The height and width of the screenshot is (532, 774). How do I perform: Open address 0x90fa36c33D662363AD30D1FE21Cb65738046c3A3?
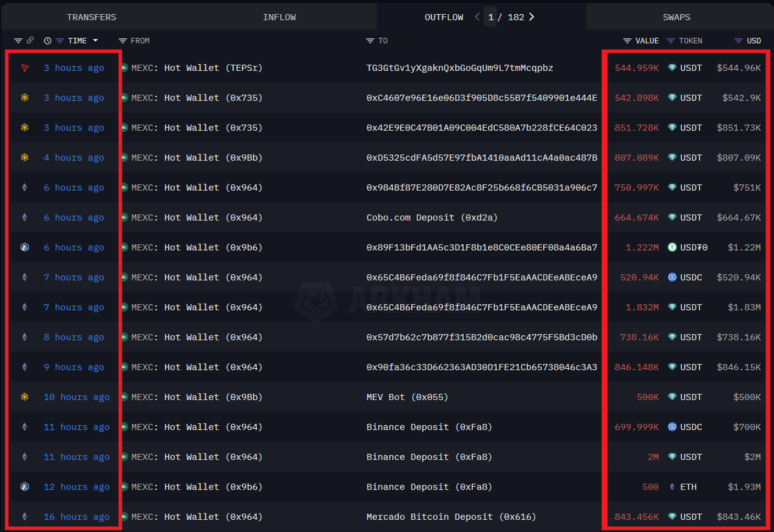coord(482,367)
